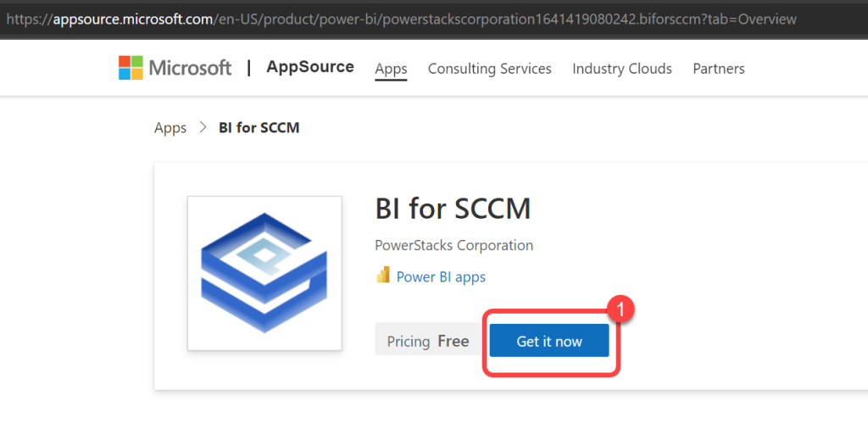
Task: Open the AppSource home link
Action: click(x=310, y=67)
